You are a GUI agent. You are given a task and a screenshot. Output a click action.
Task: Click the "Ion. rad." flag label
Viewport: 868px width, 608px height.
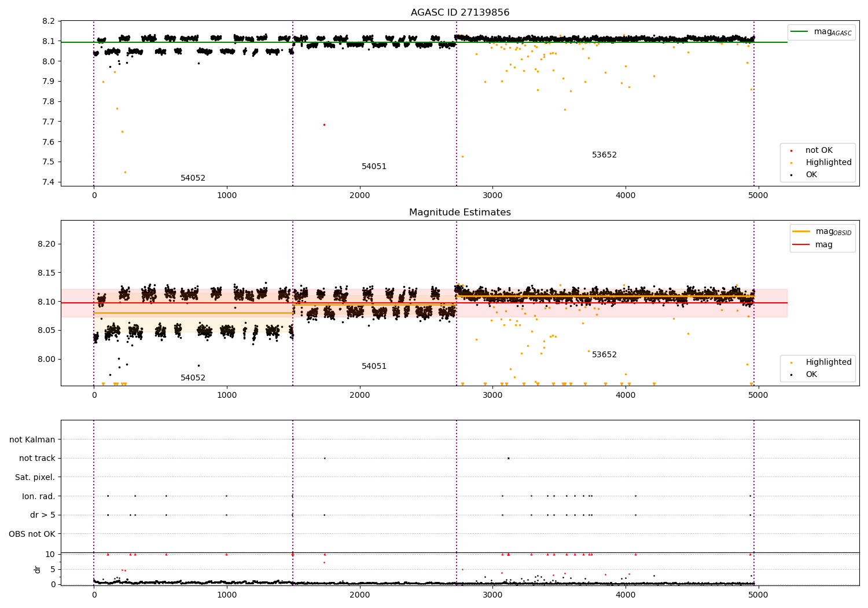click(39, 496)
